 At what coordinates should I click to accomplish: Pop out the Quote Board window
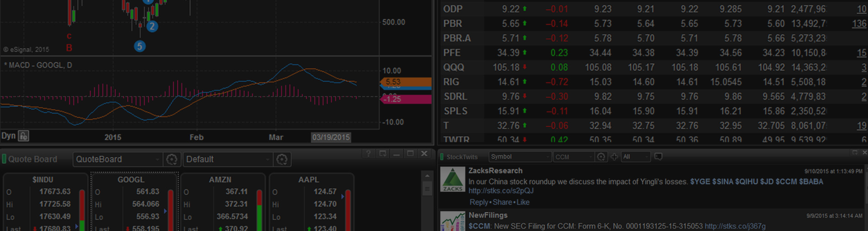click(x=383, y=154)
